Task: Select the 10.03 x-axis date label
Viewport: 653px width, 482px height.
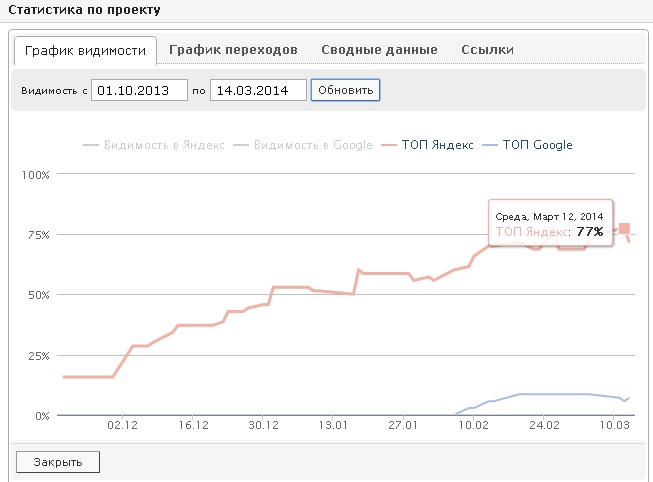Action: click(x=615, y=425)
